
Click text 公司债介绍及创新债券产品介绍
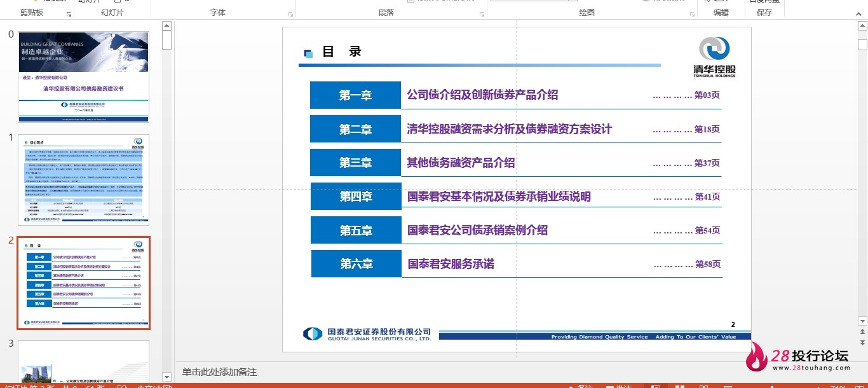point(482,95)
